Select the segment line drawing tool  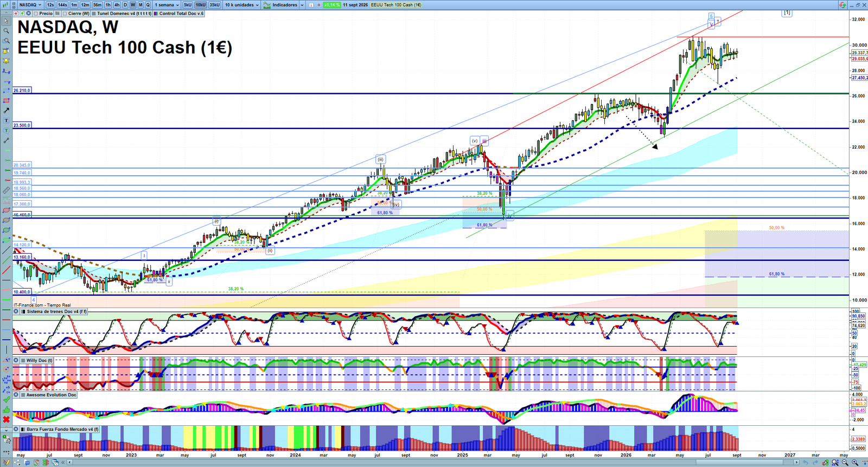coord(6,140)
